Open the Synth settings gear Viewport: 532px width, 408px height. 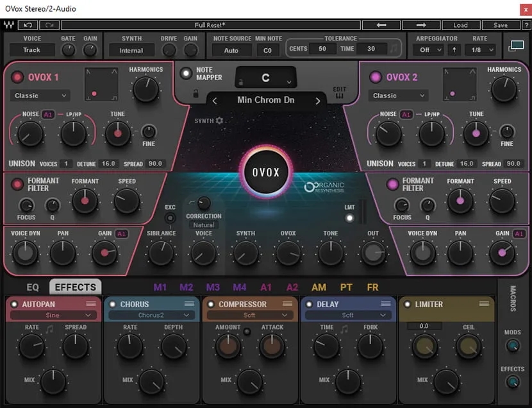tap(219, 121)
